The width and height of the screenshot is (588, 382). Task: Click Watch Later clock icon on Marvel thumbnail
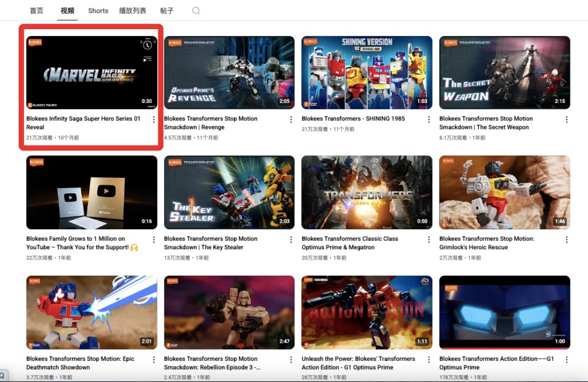tap(148, 45)
